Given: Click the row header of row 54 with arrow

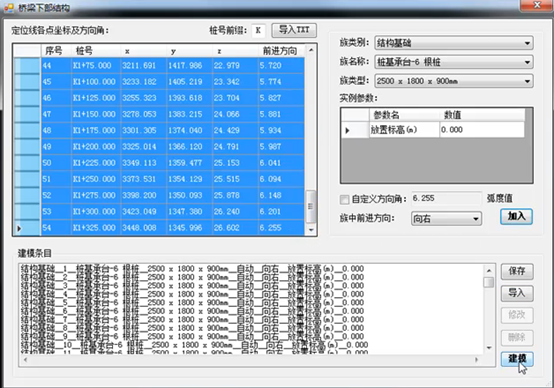Looking at the screenshot, I should tap(27, 228).
